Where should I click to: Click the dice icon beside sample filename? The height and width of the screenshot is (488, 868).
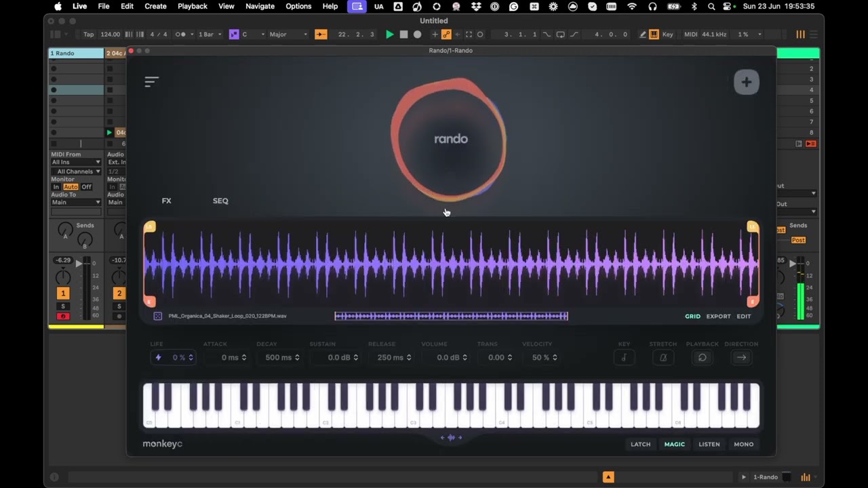click(157, 316)
